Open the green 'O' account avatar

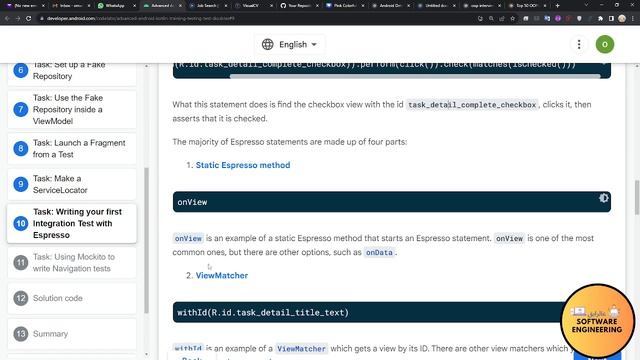(604, 44)
